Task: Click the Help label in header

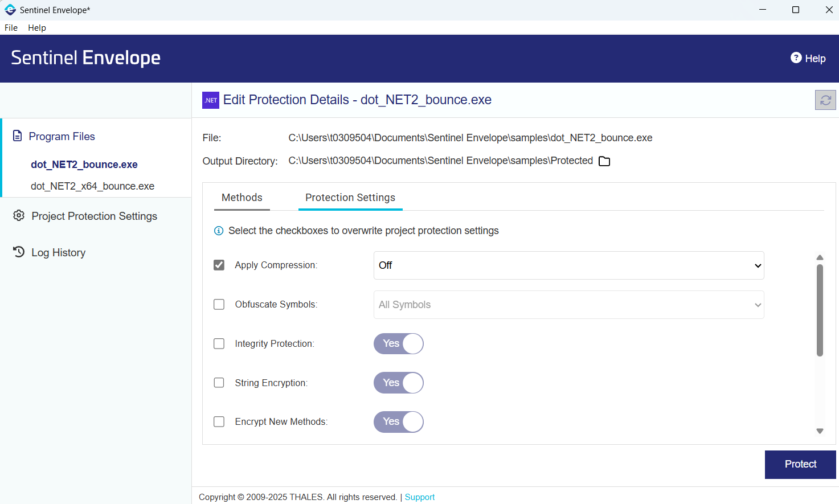Action: [815, 58]
